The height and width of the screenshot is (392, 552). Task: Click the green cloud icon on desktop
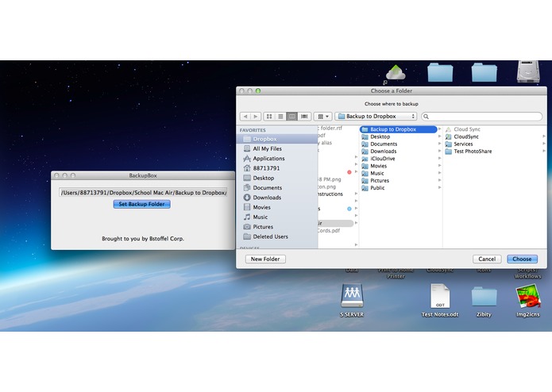(x=396, y=73)
